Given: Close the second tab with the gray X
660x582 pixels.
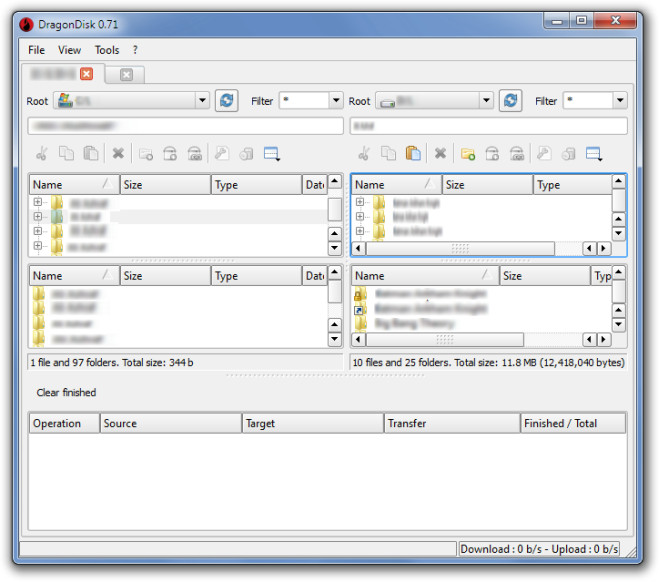Looking at the screenshot, I should tap(126, 75).
